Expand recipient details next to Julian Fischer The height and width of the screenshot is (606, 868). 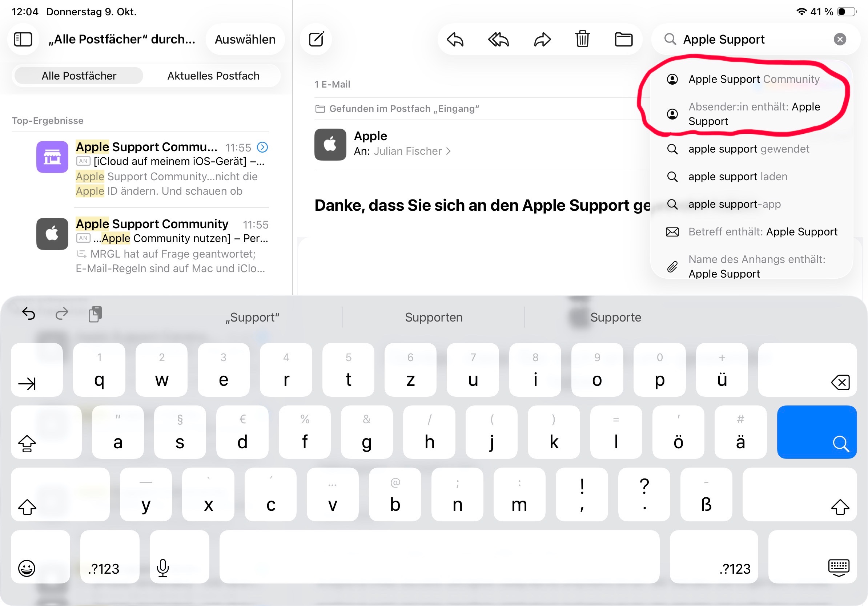coord(449,151)
